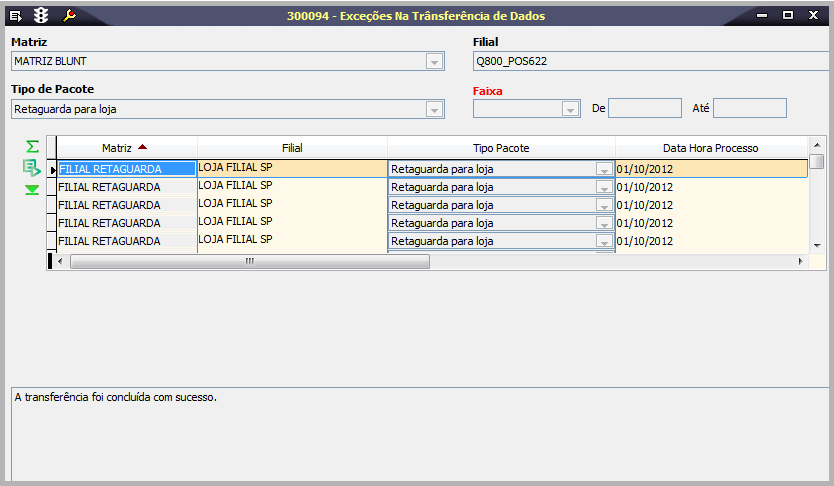This screenshot has height=486, width=834.
Task: Open the Matriz dropdown
Action: pos(434,61)
